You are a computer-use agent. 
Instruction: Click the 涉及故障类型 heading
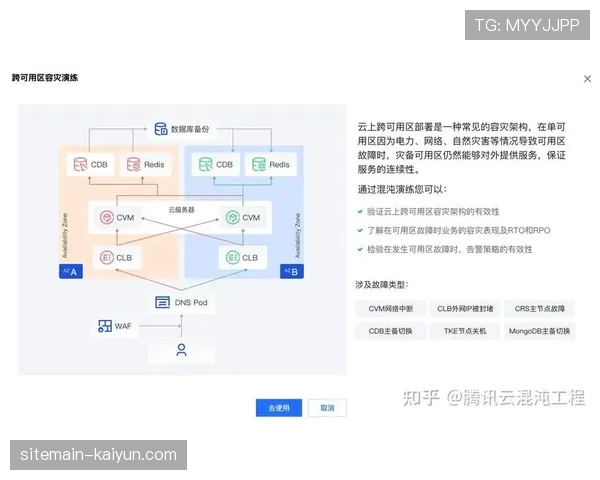pos(382,285)
